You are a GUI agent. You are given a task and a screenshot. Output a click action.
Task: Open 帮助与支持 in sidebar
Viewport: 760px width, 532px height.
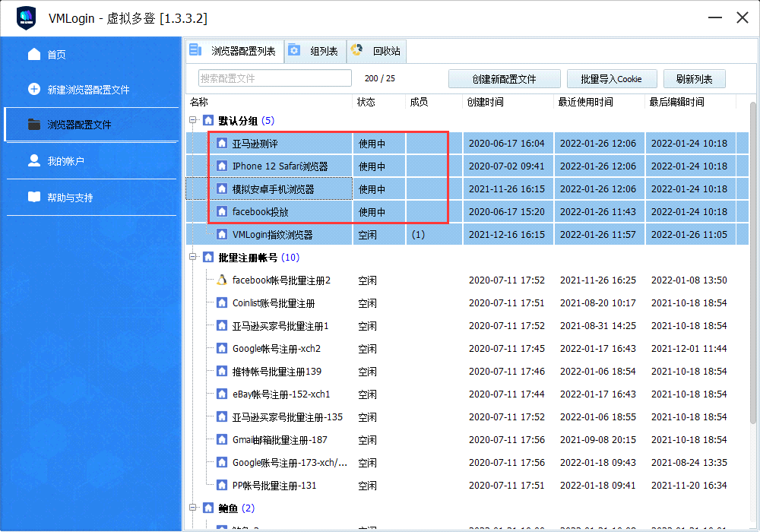91,197
